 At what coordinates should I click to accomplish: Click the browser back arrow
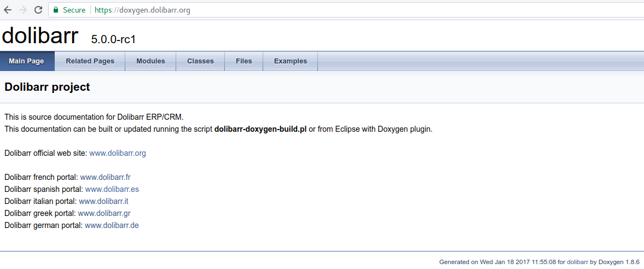tap(8, 10)
